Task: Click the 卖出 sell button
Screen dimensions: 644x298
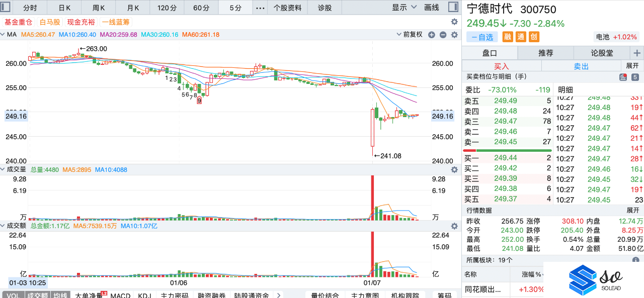Action: tap(581, 66)
